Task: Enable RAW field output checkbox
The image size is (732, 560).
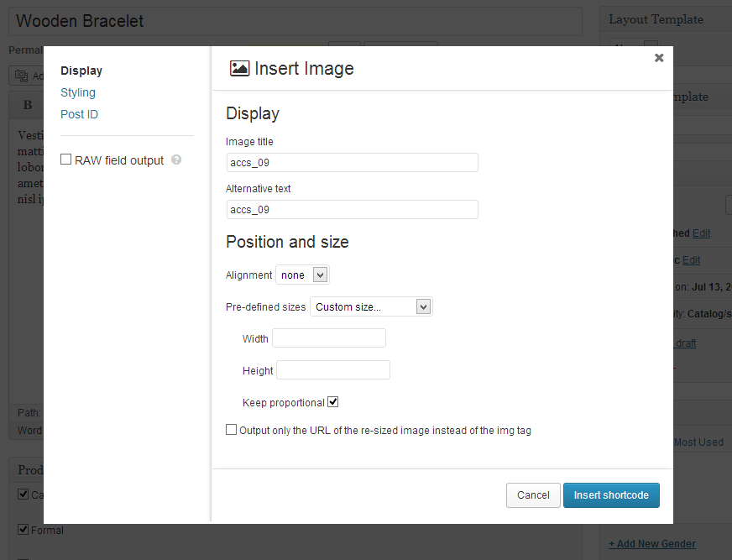Action: 65,160
